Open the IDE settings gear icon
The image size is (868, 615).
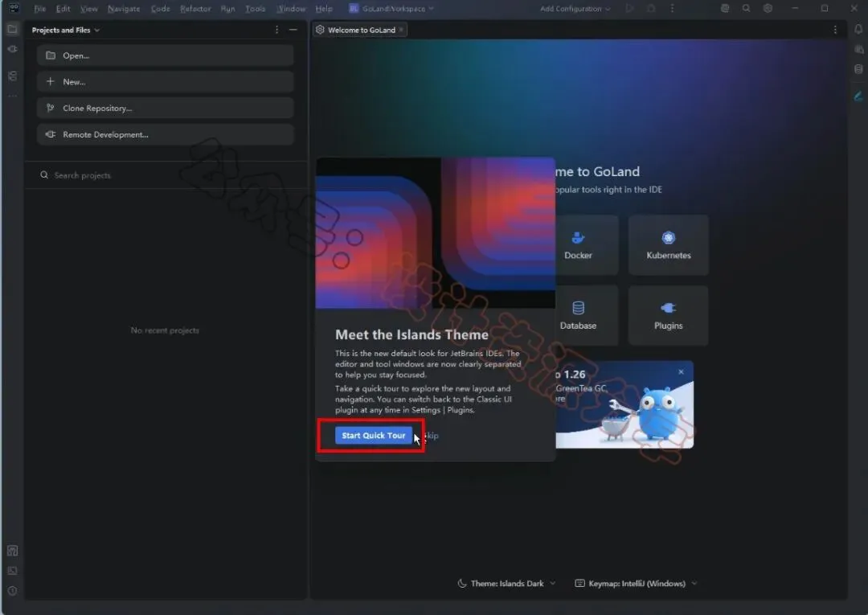[x=768, y=8]
